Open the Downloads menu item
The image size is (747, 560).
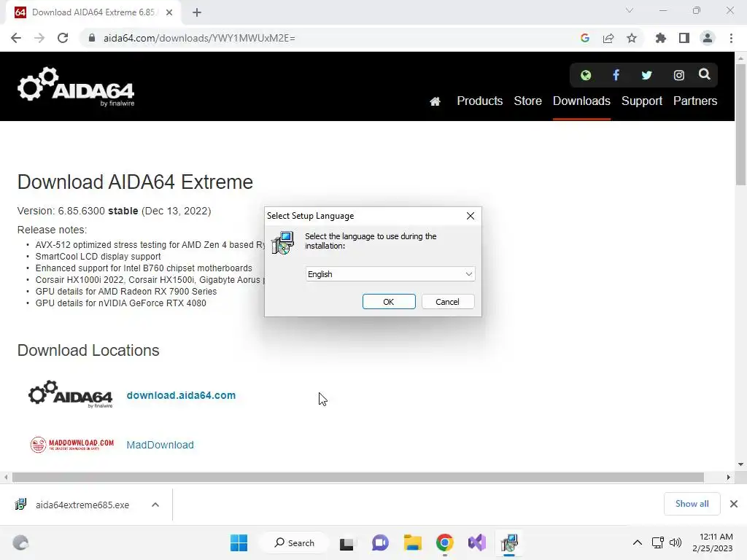(x=581, y=101)
